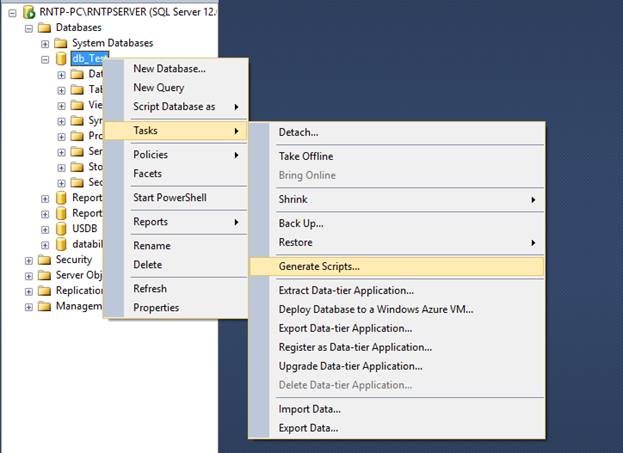Screen dimensions: 623x453
Task: Choose Back Up... in Tasks submenu
Action: pyautogui.click(x=397, y=223)
